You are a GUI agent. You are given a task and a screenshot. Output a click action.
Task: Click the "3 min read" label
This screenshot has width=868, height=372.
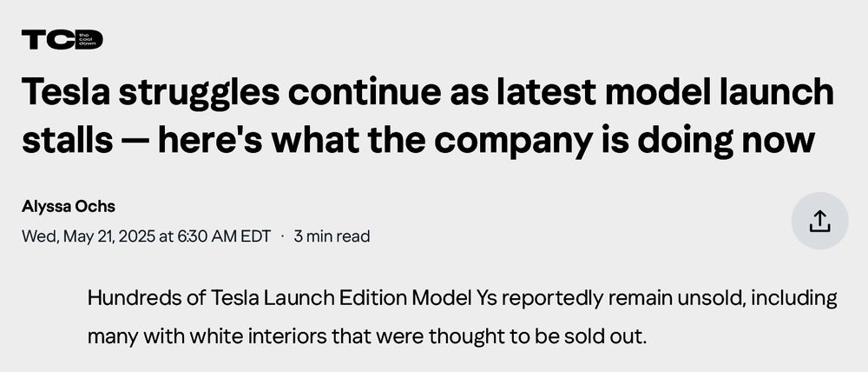(x=332, y=236)
